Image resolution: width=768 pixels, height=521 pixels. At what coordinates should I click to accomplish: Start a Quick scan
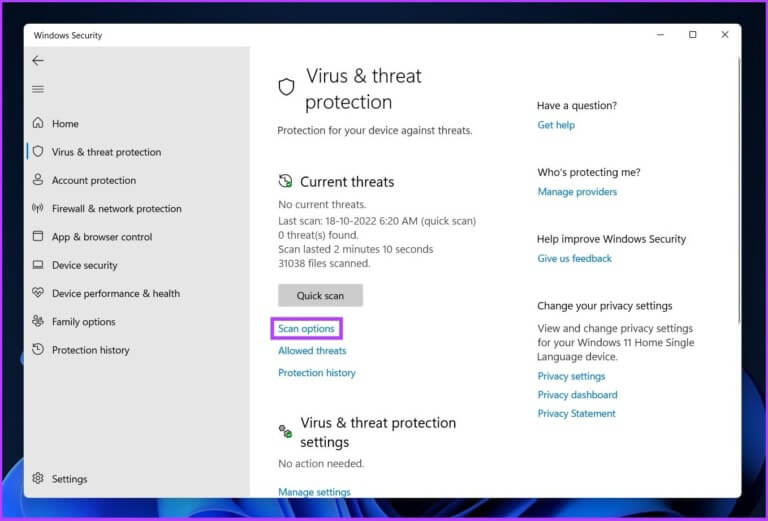click(x=320, y=295)
